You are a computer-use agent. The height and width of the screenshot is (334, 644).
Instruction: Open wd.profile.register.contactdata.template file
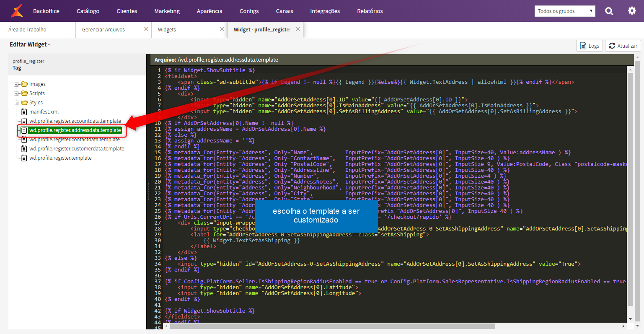(x=75, y=140)
